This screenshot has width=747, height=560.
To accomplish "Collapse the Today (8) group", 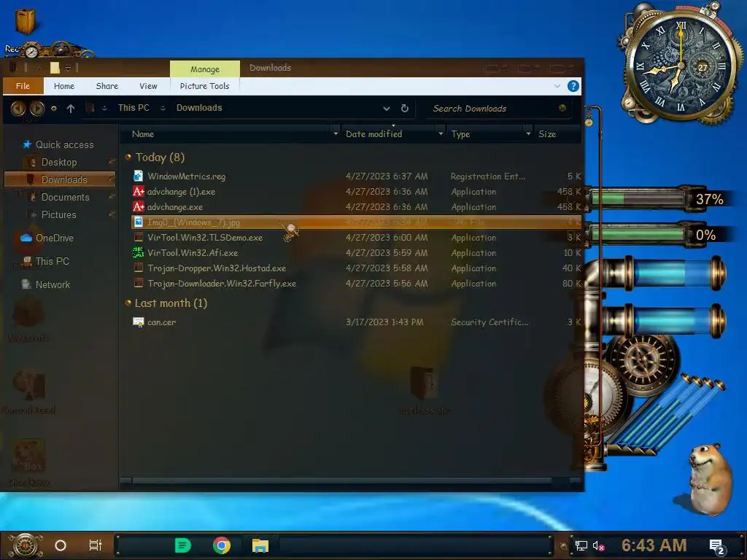I will [128, 157].
